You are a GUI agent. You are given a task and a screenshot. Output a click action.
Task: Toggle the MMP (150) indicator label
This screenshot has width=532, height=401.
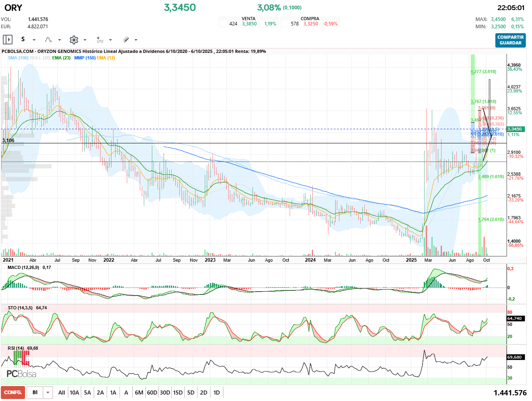point(85,58)
